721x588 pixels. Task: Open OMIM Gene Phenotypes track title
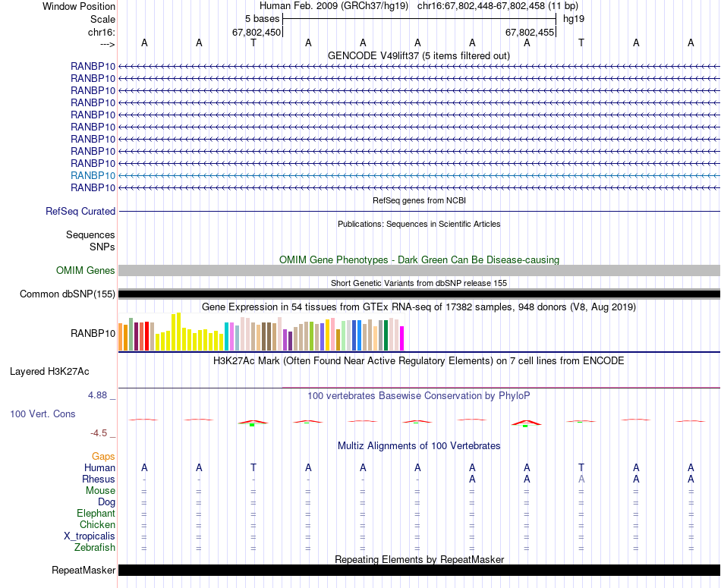point(419,259)
